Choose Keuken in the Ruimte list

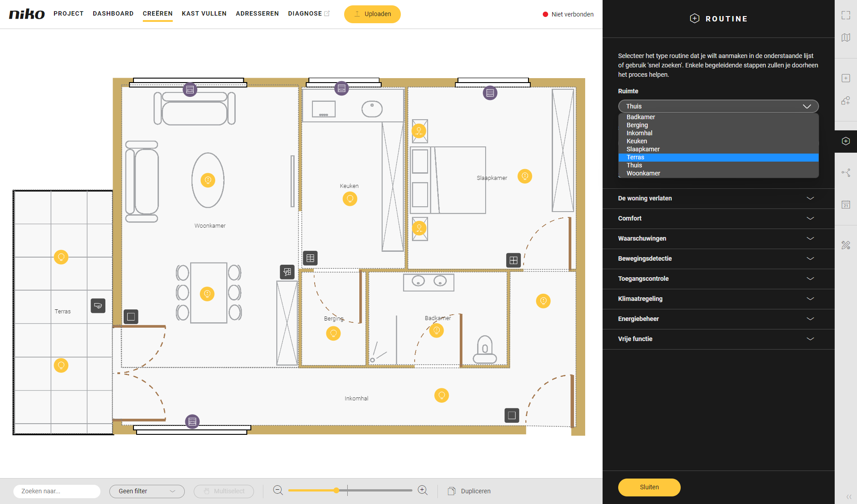tap(718, 141)
